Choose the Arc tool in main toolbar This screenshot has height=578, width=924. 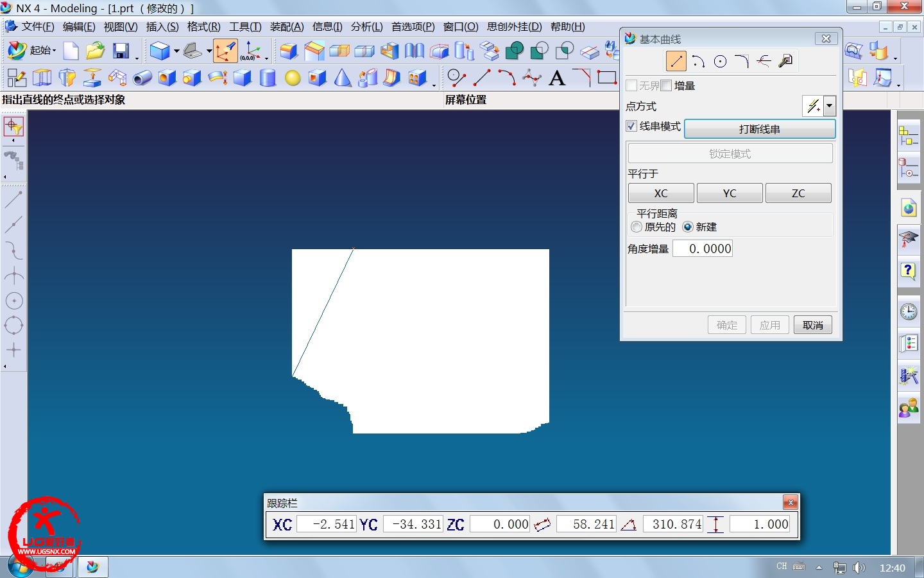click(x=507, y=78)
